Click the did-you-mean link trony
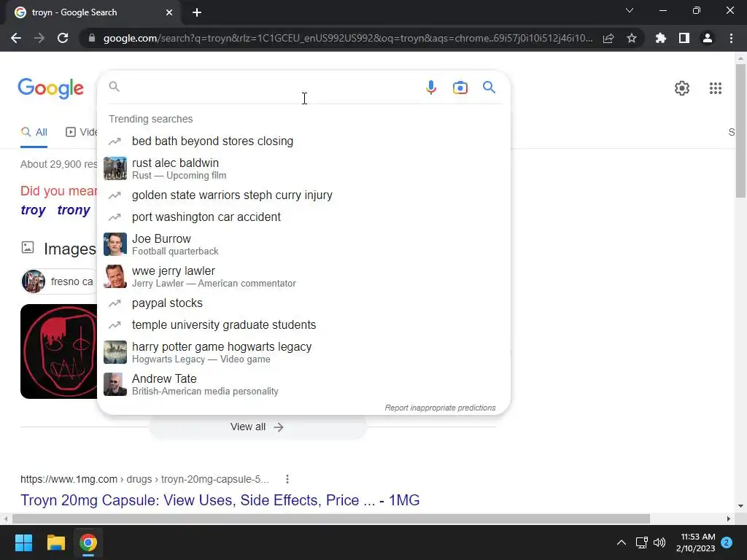Screen dimensions: 747x560 click(x=74, y=210)
